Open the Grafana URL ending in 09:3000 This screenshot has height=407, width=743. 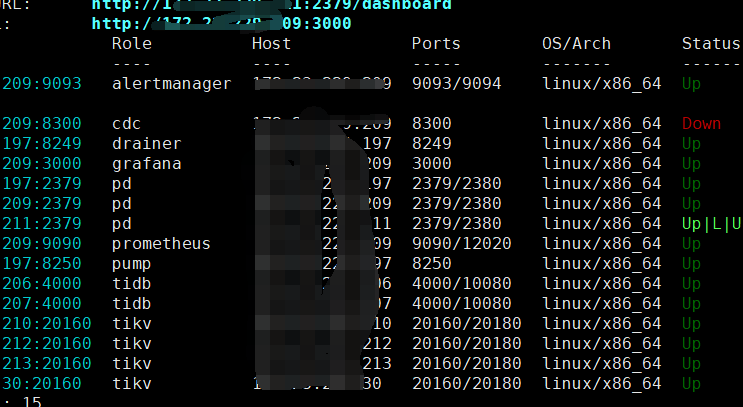click(x=221, y=23)
